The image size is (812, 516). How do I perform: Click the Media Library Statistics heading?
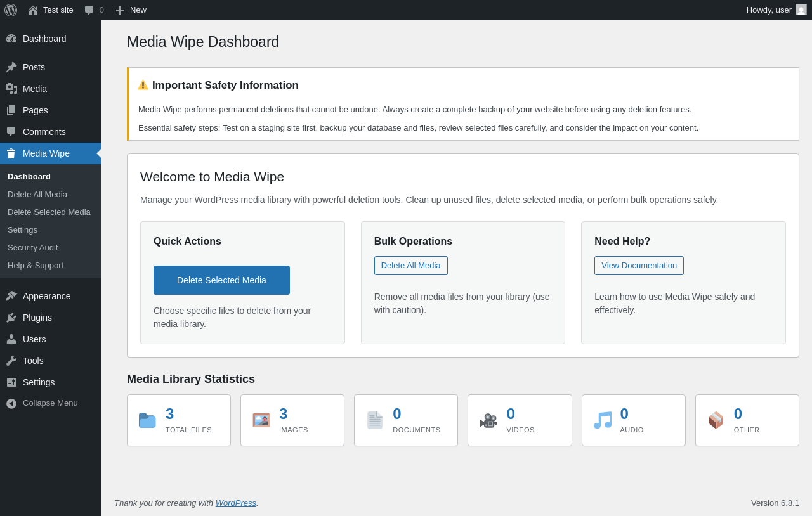(x=191, y=379)
